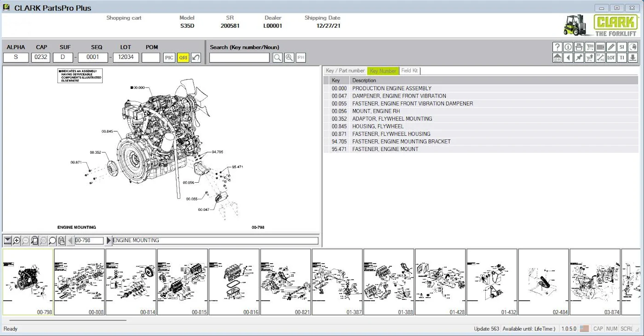This screenshot has height=336, width=644.
Task: Zoom in on diagram with plus magnifier
Action: click(x=17, y=240)
